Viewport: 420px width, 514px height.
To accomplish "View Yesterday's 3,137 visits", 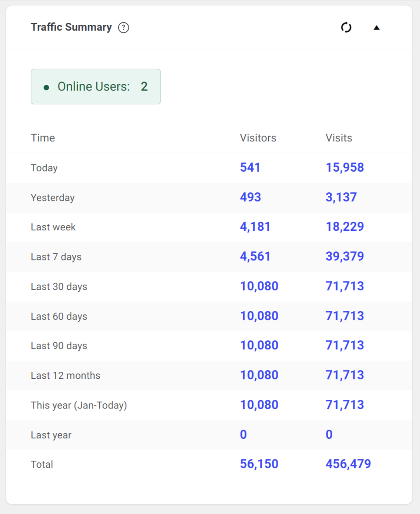I will click(x=341, y=197).
